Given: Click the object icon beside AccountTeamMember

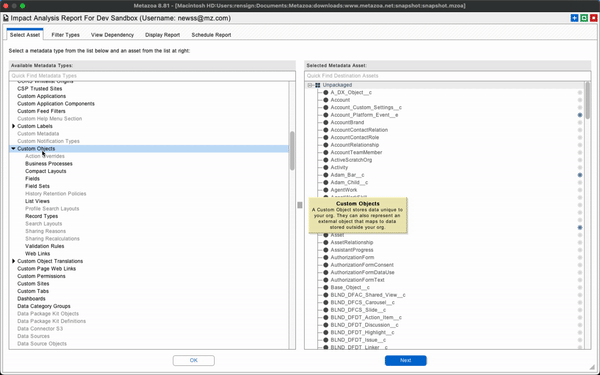Looking at the screenshot, I should pyautogui.click(x=326, y=152).
